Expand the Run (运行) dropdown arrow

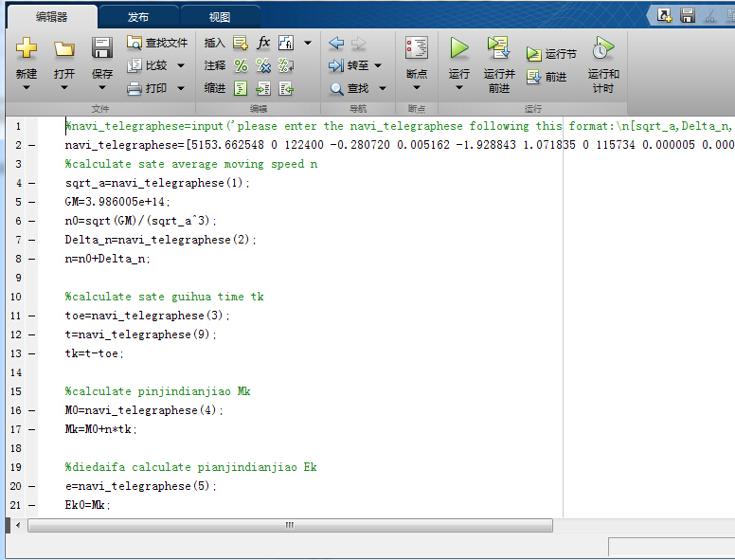pos(459,88)
